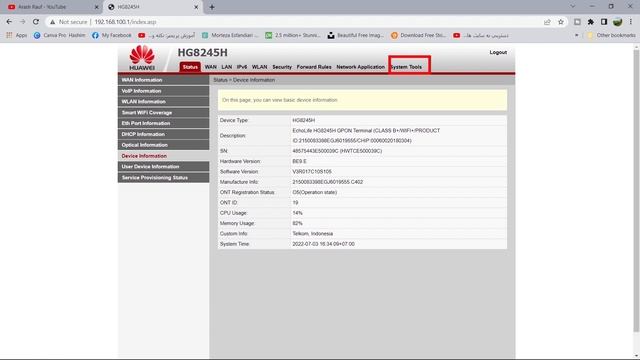Viewport: 640px width, 360px height.
Task: Go back to the previous page
Action: [9, 22]
